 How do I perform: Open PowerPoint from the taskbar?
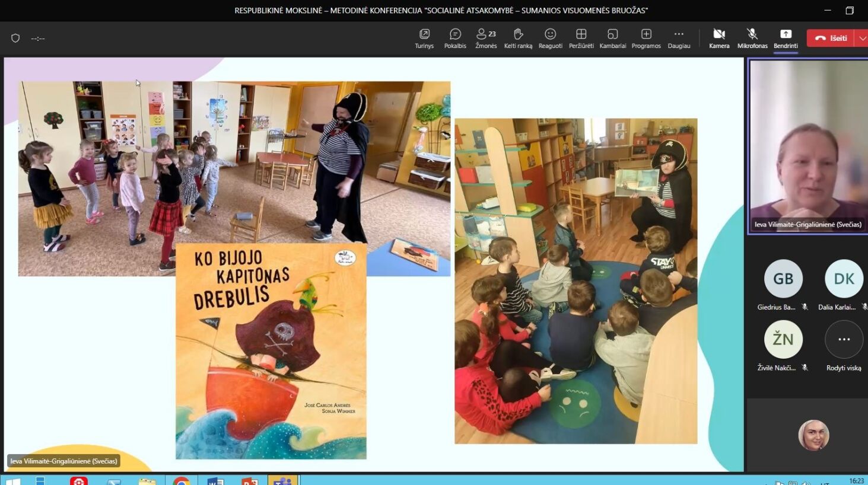(x=249, y=481)
